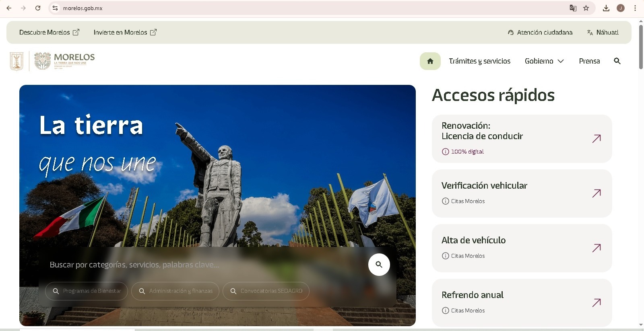
Task: Open the Invierte en Morelos link
Action: 125,33
